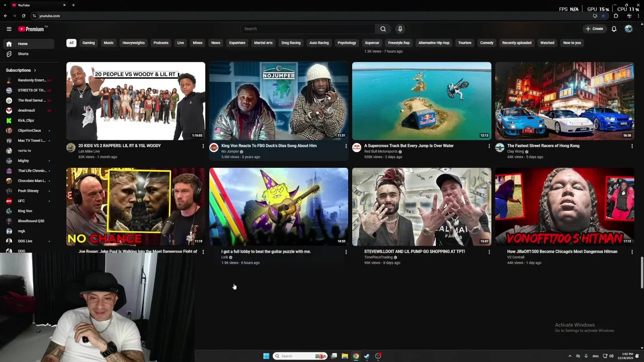Viewport: 644px width, 362px height.
Task: Close the YouTube browser tab
Action: coord(64,5)
